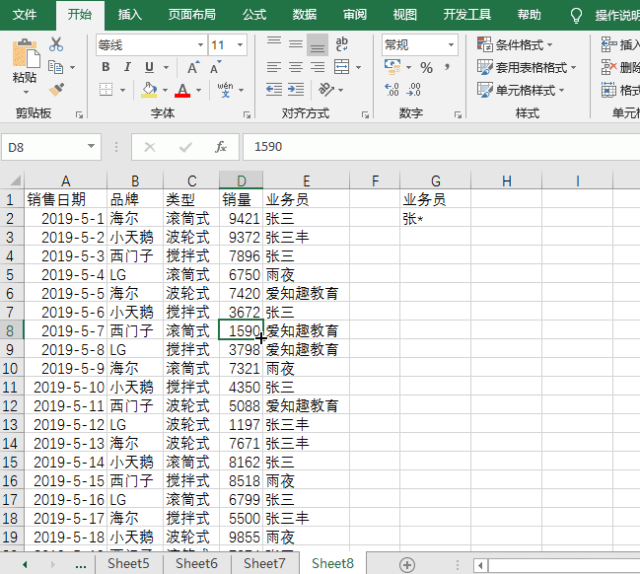The width and height of the screenshot is (640, 574).
Task: Toggle wrap text
Action: (341, 44)
